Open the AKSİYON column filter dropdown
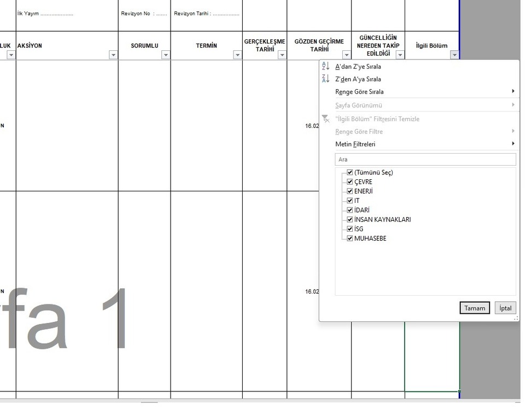Viewport: 532px width, 410px height. click(x=113, y=55)
